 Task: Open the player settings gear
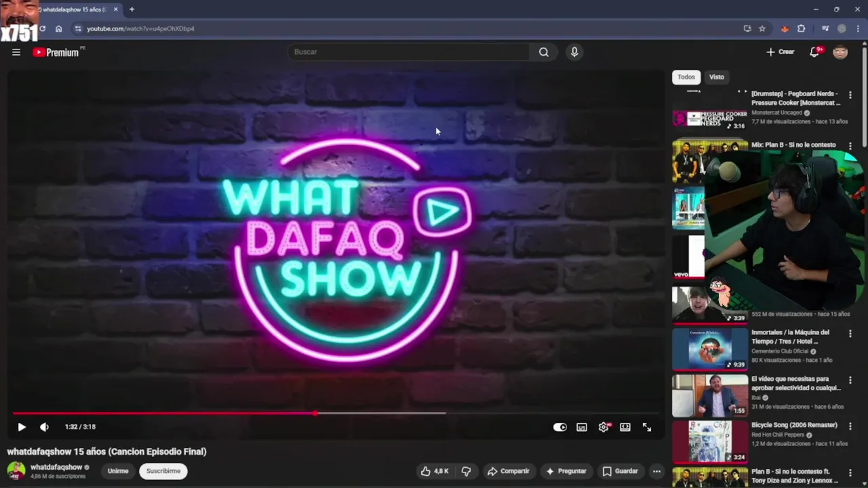coord(604,427)
